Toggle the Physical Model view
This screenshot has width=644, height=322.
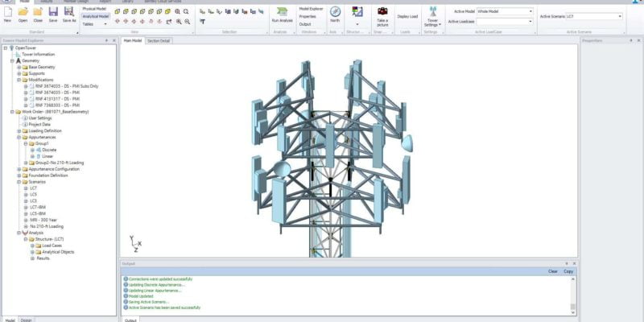pos(95,8)
